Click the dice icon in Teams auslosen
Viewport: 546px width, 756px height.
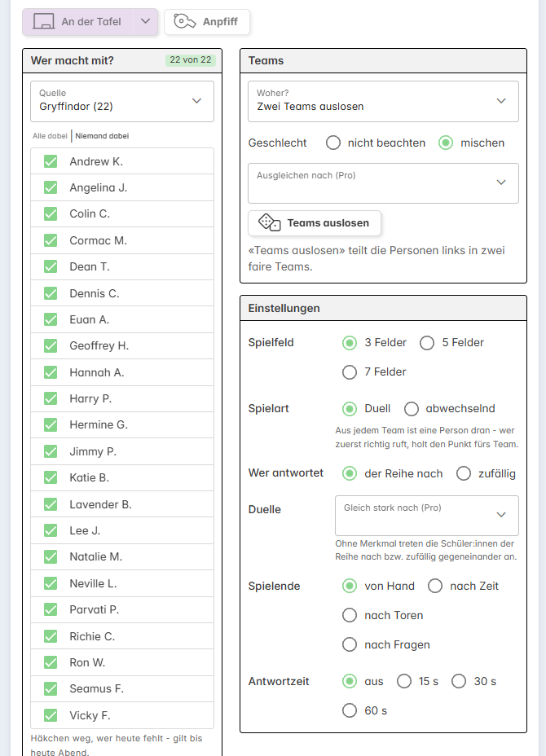pyautogui.click(x=270, y=222)
